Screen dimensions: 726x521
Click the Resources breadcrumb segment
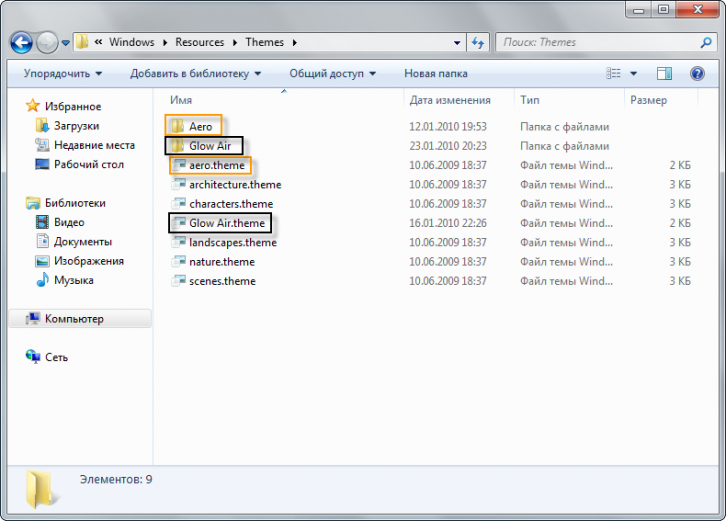click(x=200, y=43)
